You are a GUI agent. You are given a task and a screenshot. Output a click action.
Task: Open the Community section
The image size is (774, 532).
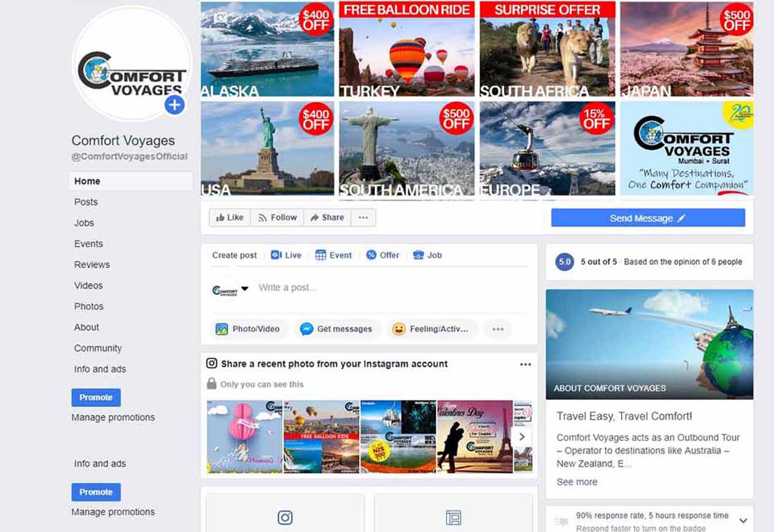[98, 348]
